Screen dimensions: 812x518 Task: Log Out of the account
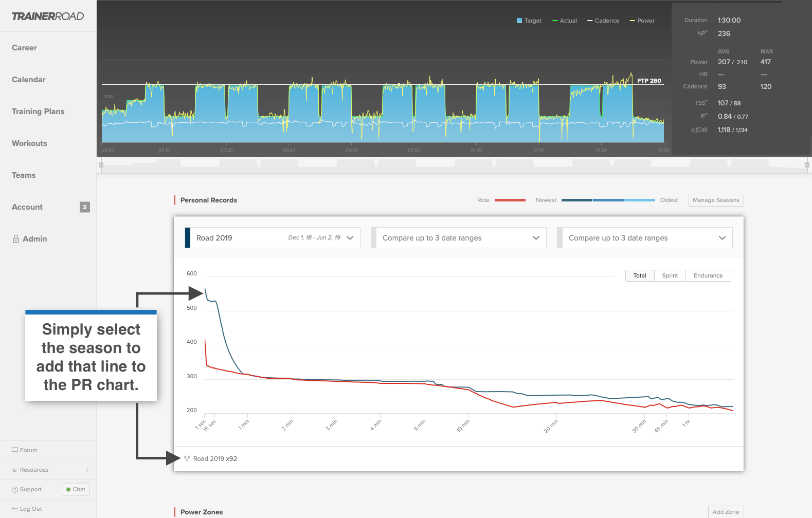31,509
